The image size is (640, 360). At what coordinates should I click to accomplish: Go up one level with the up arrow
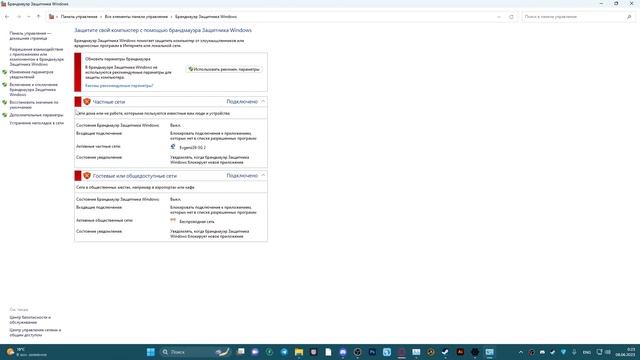[38, 17]
